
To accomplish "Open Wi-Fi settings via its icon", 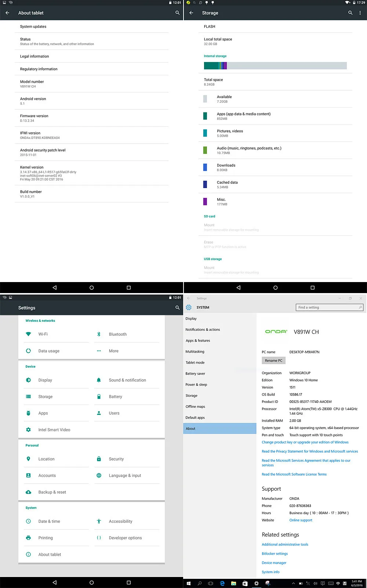I will coord(28,334).
